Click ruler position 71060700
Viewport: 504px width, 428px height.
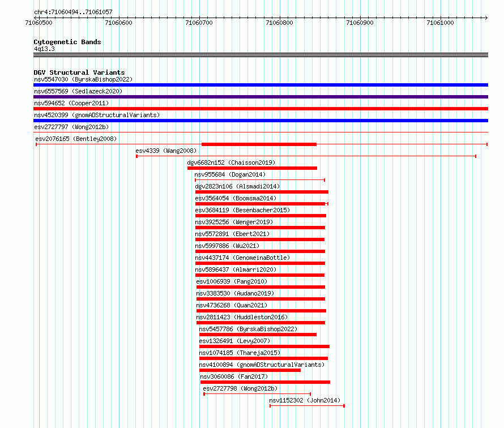tap(199, 23)
